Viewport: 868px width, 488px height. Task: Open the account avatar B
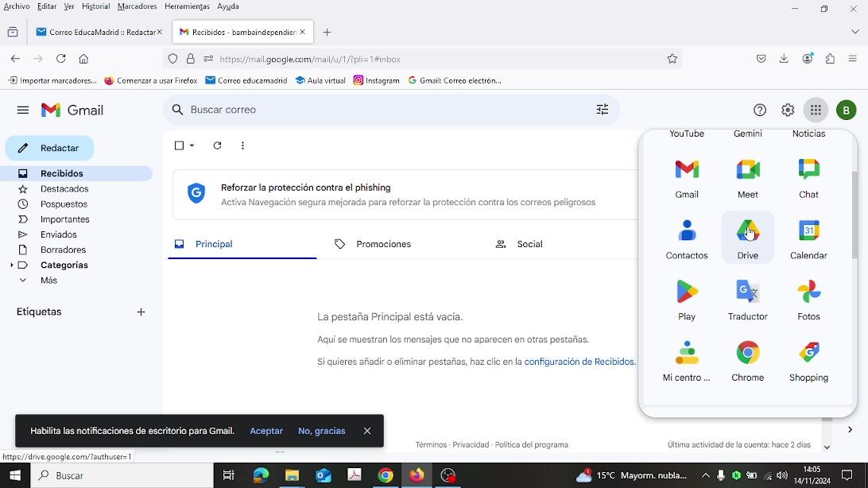846,110
